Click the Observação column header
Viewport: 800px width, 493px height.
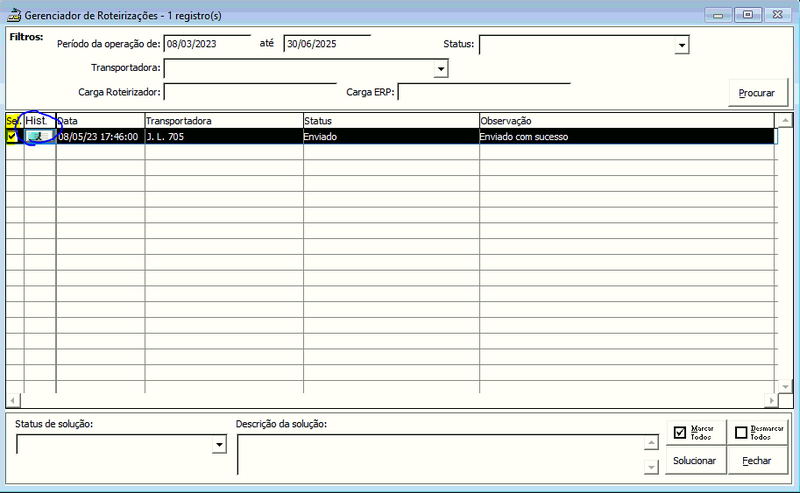pos(627,121)
